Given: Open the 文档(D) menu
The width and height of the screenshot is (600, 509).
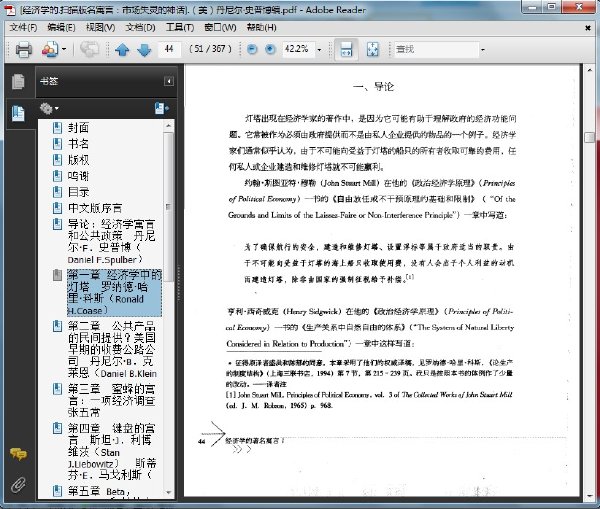Looking at the screenshot, I should [x=140, y=28].
